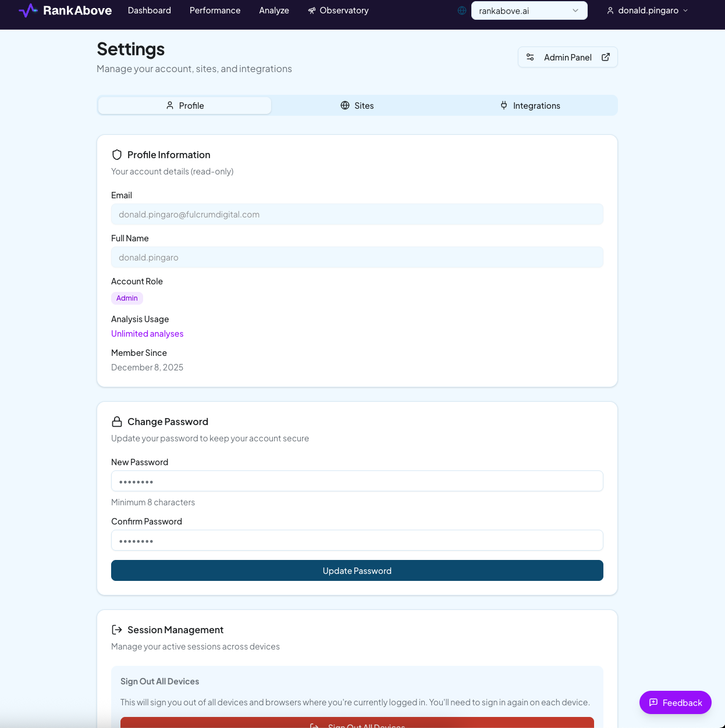Screen dimensions: 725x728
Task: Click the red Sign Out All Devices button
Action: 357,722
